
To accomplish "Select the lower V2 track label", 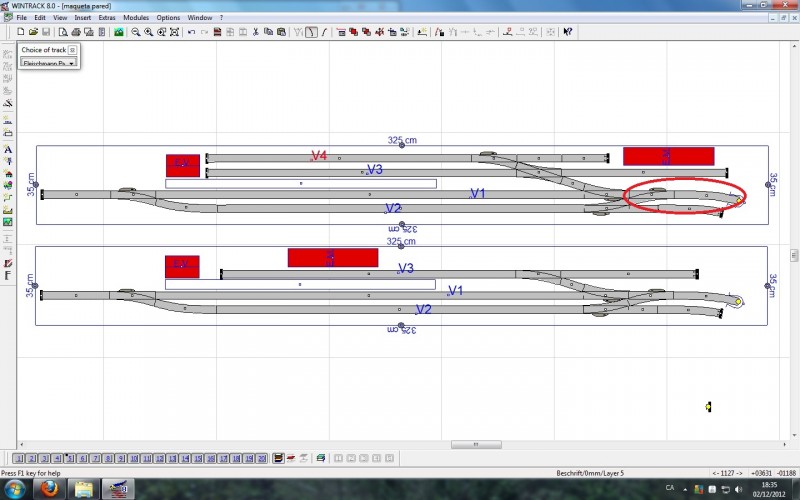I will tap(423, 309).
